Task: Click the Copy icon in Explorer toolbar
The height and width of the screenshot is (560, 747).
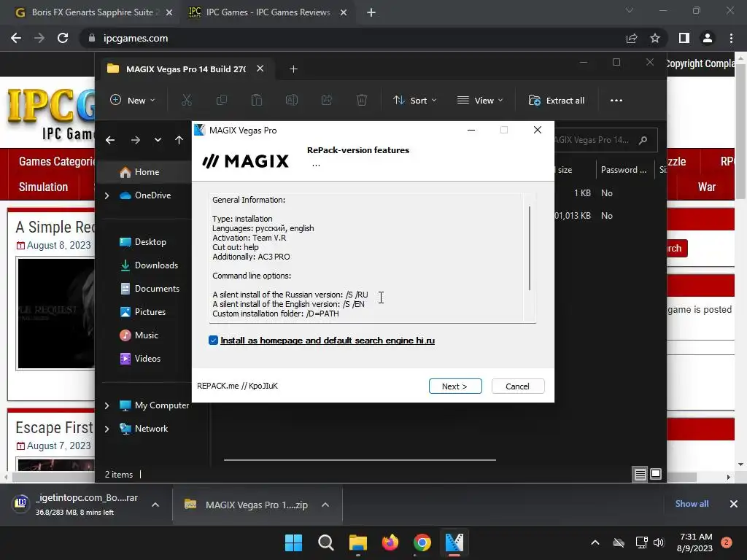Action: 222,101
